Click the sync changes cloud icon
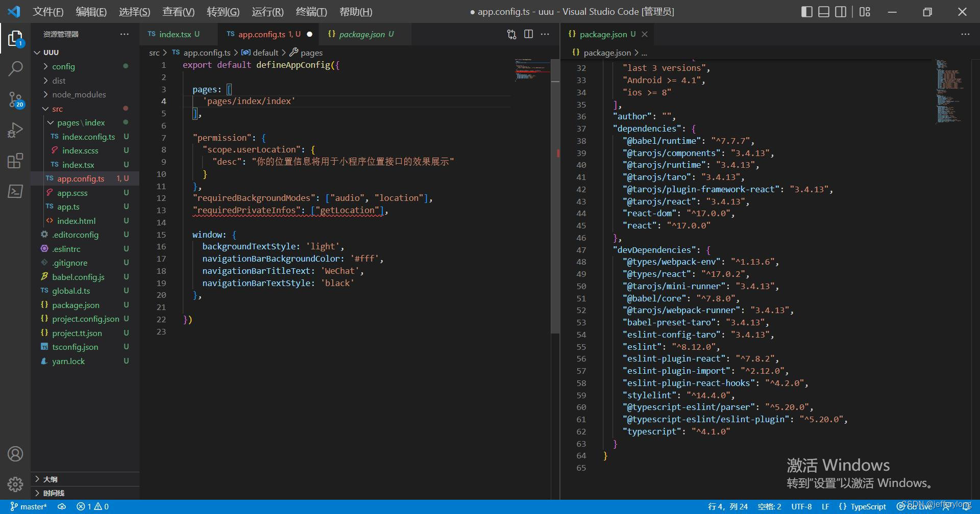The width and height of the screenshot is (980, 514). coord(62,506)
